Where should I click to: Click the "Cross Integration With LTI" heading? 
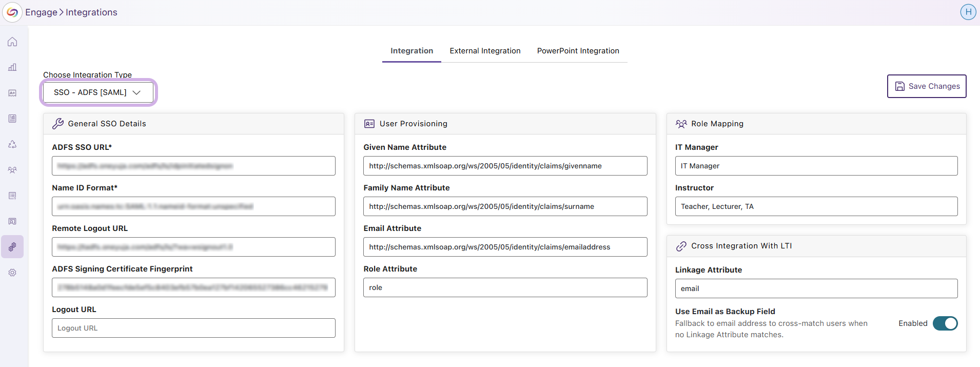(741, 246)
